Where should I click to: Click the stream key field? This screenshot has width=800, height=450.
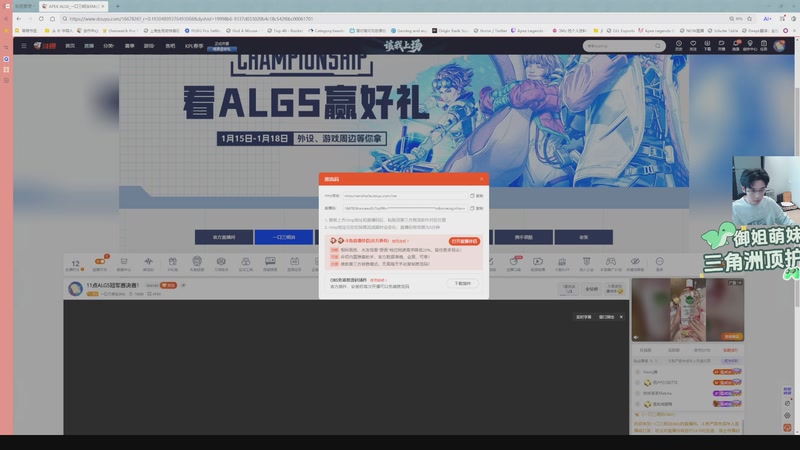pos(405,208)
